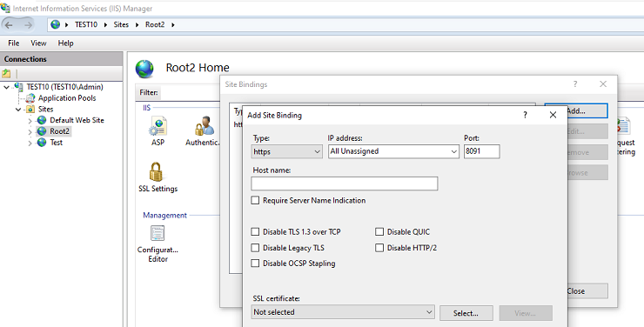The height and width of the screenshot is (327, 644).
Task: Click the Connections toolbar connect icon
Action: coord(6,73)
